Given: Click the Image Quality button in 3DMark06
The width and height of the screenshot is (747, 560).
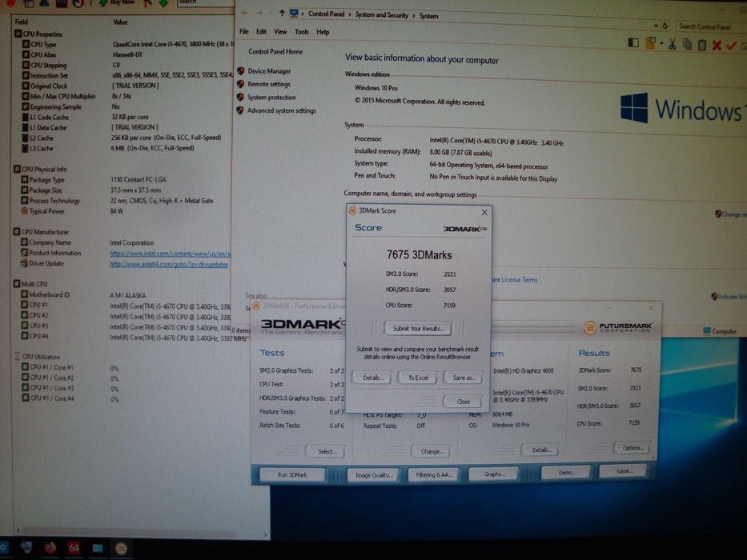Looking at the screenshot, I should coord(373,474).
